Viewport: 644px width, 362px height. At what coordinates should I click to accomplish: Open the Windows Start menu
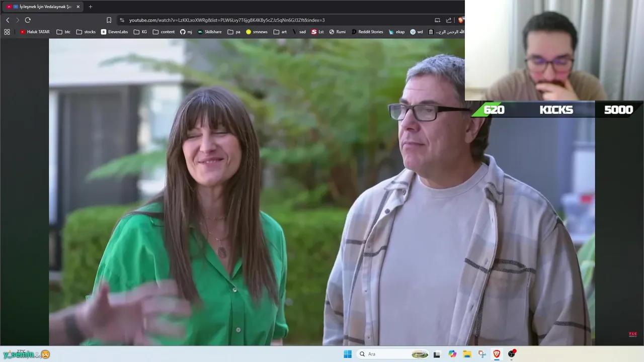point(348,354)
